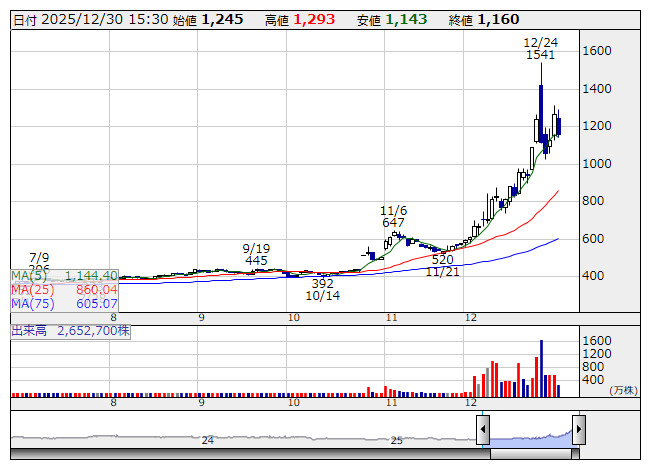Image resolution: width=653 pixels, height=470 pixels.
Task: Click the 9/19 peak label of 445
Action: (x=256, y=261)
